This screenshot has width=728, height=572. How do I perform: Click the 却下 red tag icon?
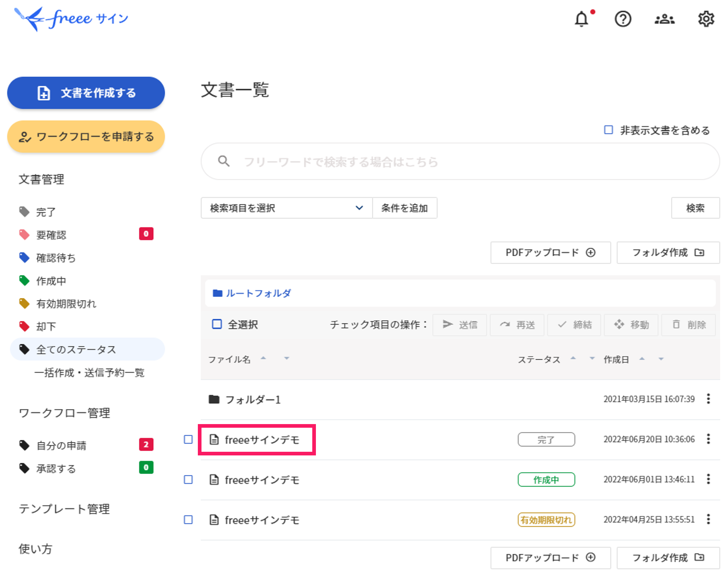(x=24, y=326)
